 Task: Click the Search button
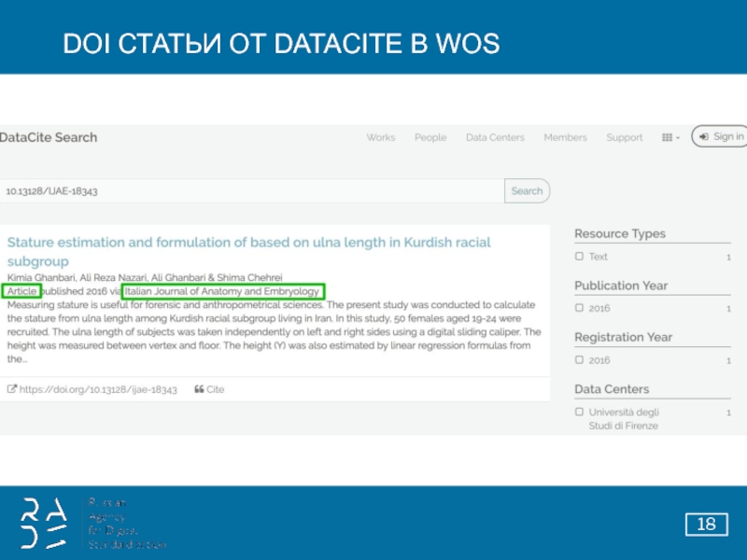pyautogui.click(x=527, y=191)
